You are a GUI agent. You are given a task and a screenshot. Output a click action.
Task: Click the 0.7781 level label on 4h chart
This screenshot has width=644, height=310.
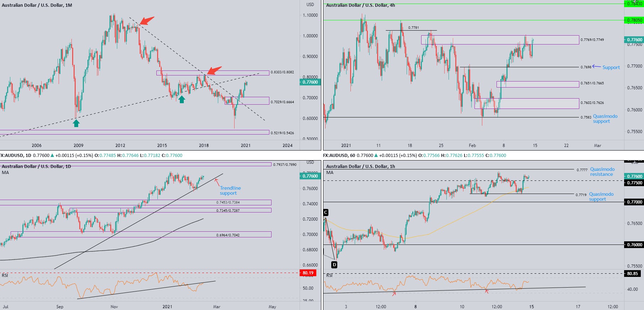click(413, 27)
